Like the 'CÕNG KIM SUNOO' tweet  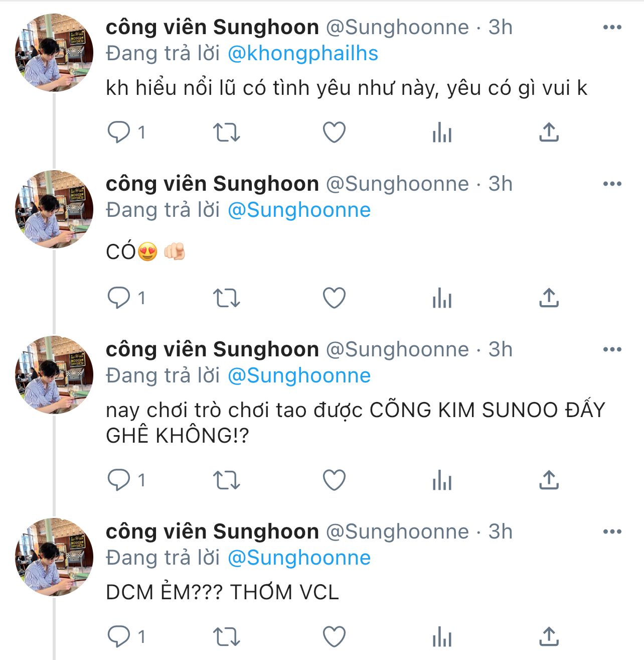point(334,480)
